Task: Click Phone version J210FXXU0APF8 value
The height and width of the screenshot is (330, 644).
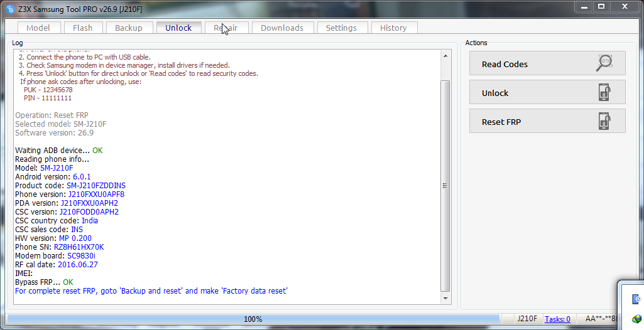Action: point(96,194)
